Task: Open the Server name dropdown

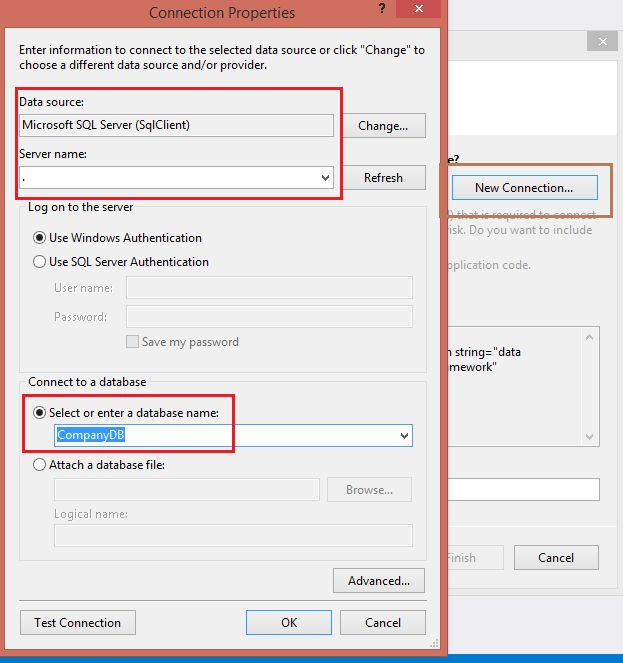Action: (325, 178)
